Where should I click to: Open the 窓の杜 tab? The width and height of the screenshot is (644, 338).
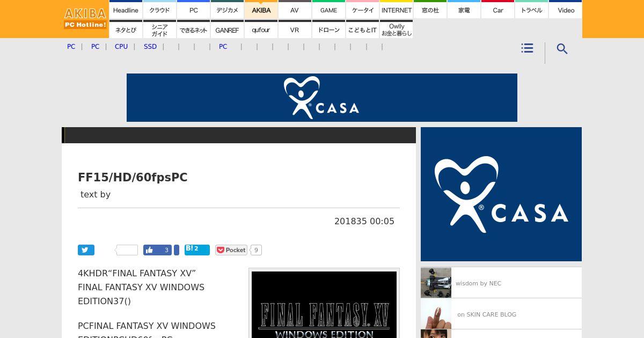click(x=430, y=10)
